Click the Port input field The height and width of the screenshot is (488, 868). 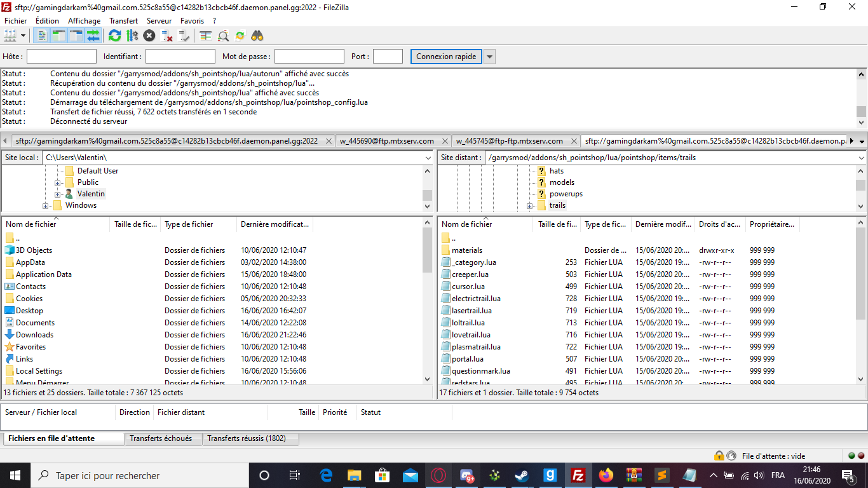[x=388, y=57]
